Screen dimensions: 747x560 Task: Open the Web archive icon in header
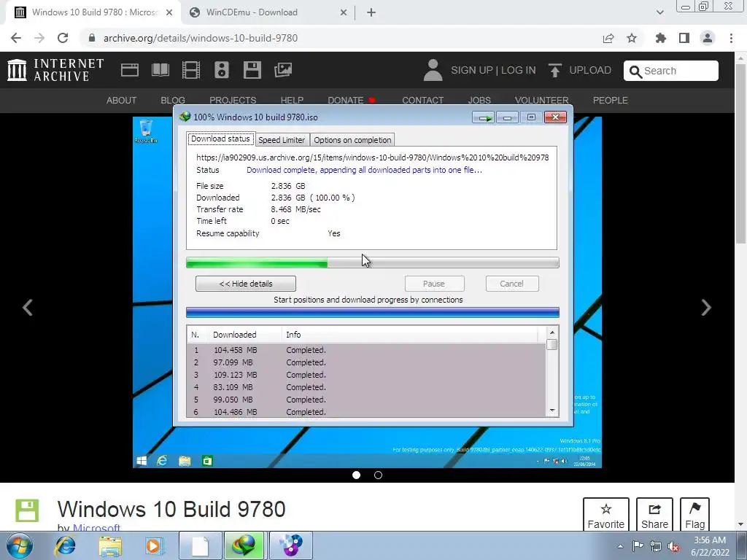pyautogui.click(x=130, y=70)
